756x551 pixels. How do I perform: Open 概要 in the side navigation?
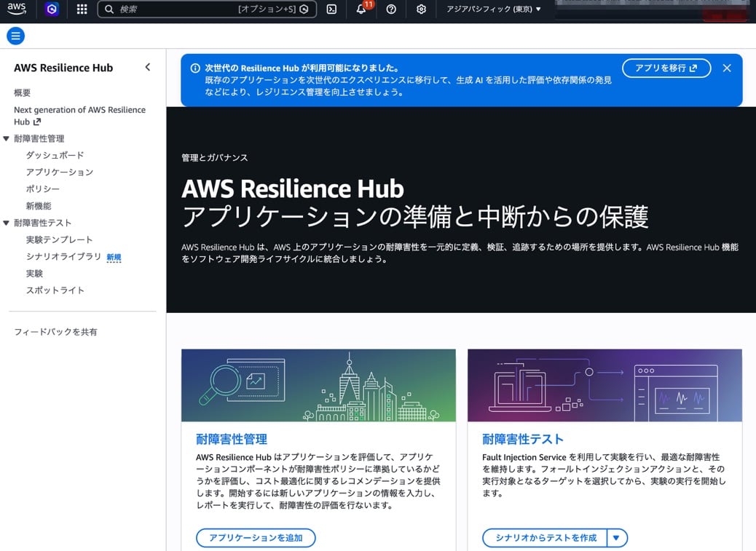pyautogui.click(x=22, y=92)
